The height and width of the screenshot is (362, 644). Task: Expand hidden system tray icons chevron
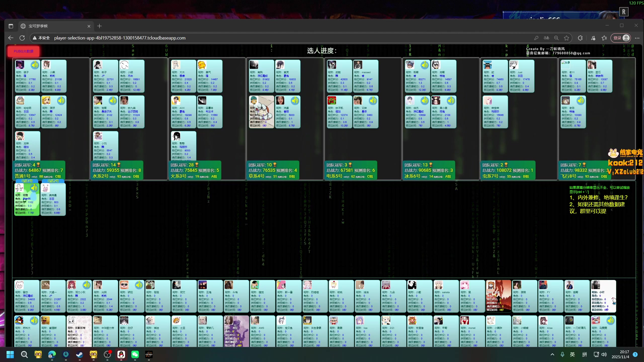552,354
